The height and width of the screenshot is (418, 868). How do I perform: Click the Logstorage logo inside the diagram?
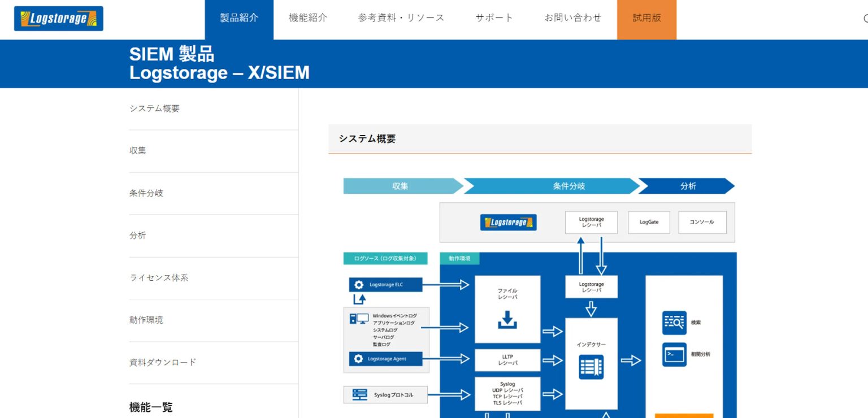coord(507,222)
